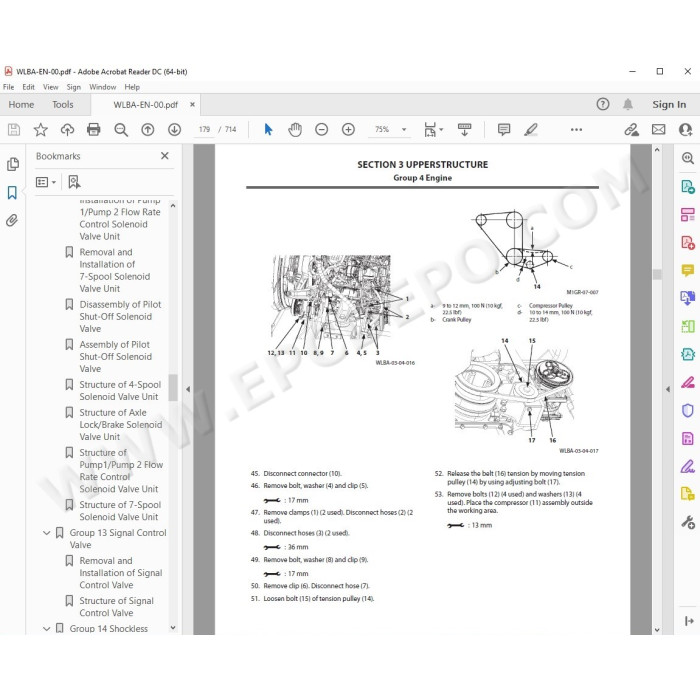This screenshot has height=700, width=700.
Task: Open Structure of Signal Control Valve bookmark
Action: pos(116,607)
